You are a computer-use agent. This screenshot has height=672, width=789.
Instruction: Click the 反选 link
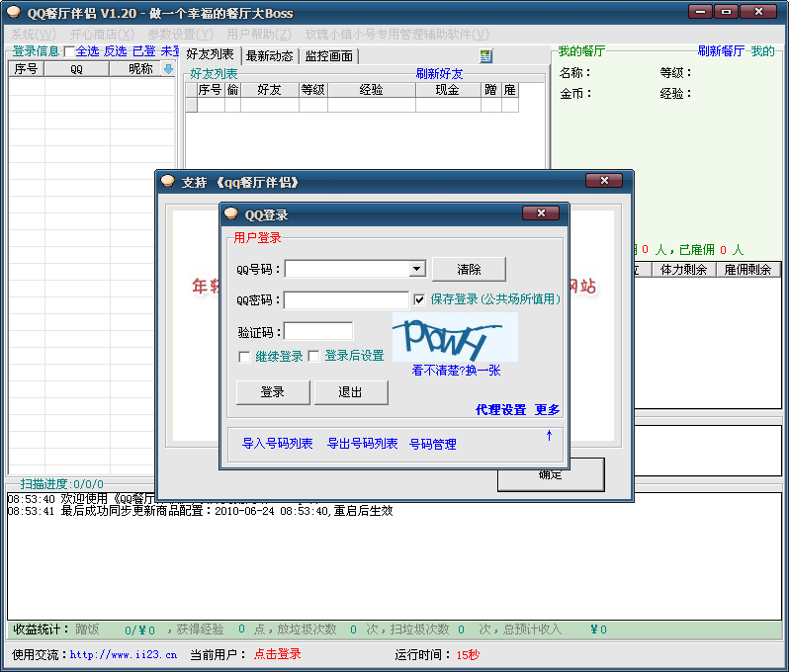(x=116, y=51)
